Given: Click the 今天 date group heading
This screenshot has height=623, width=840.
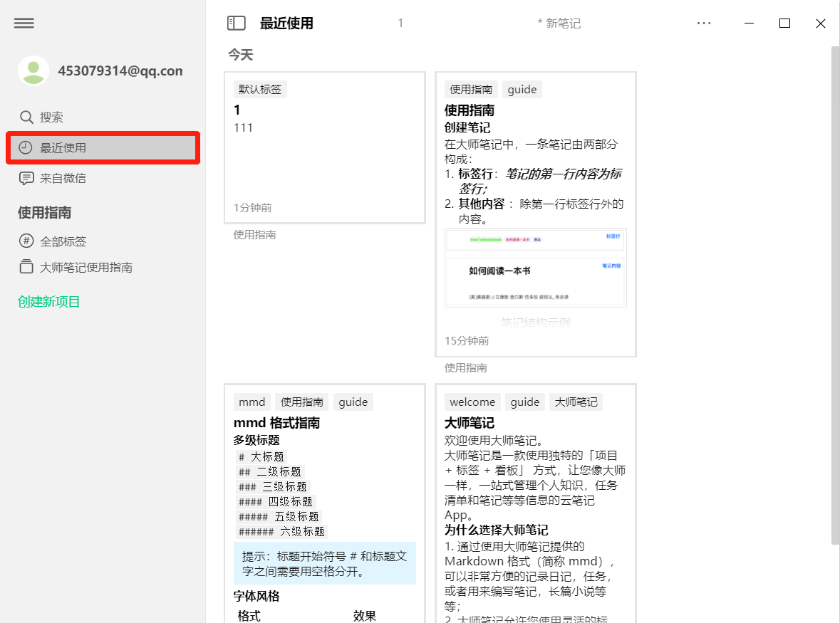Looking at the screenshot, I should tap(241, 55).
